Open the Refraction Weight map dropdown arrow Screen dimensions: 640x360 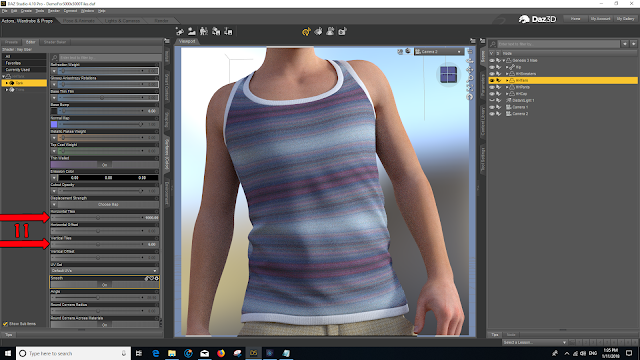[x=54, y=71]
